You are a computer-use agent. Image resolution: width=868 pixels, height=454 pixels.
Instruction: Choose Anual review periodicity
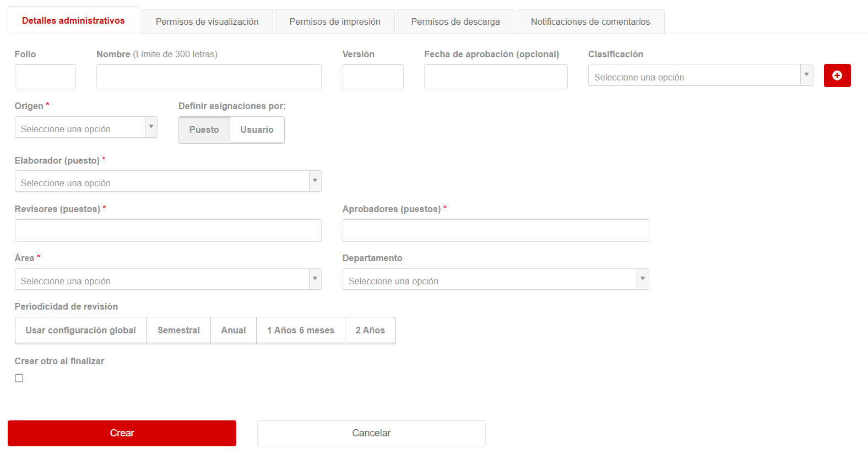point(234,331)
